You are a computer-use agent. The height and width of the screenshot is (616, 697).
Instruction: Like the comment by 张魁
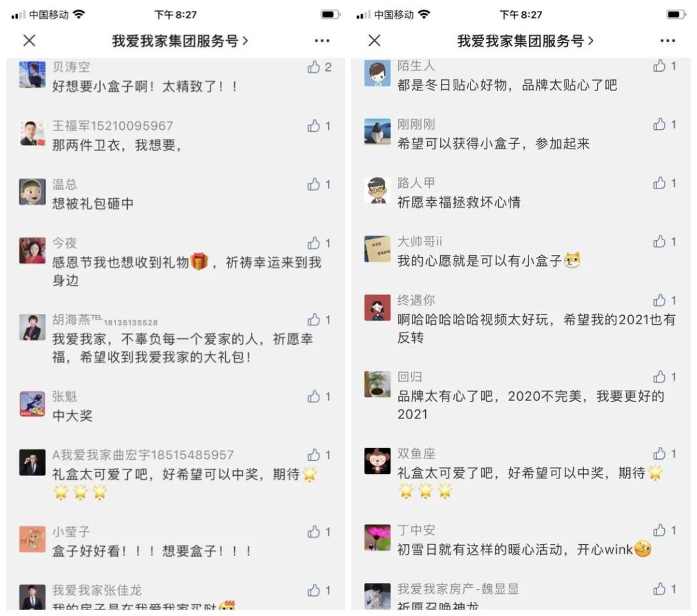(x=314, y=396)
